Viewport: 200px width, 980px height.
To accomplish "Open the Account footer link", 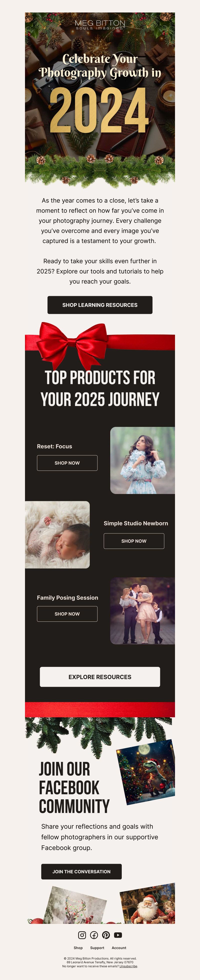I will [x=119, y=948].
